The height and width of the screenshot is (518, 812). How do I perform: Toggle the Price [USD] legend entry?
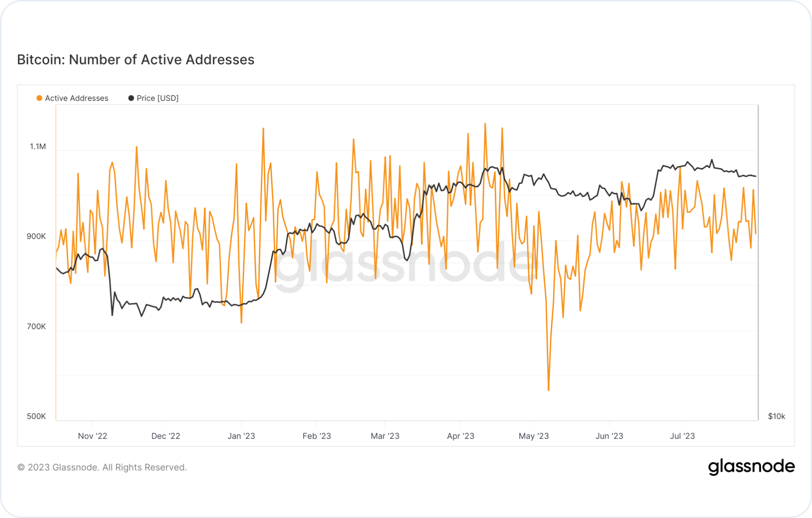pyautogui.click(x=154, y=98)
